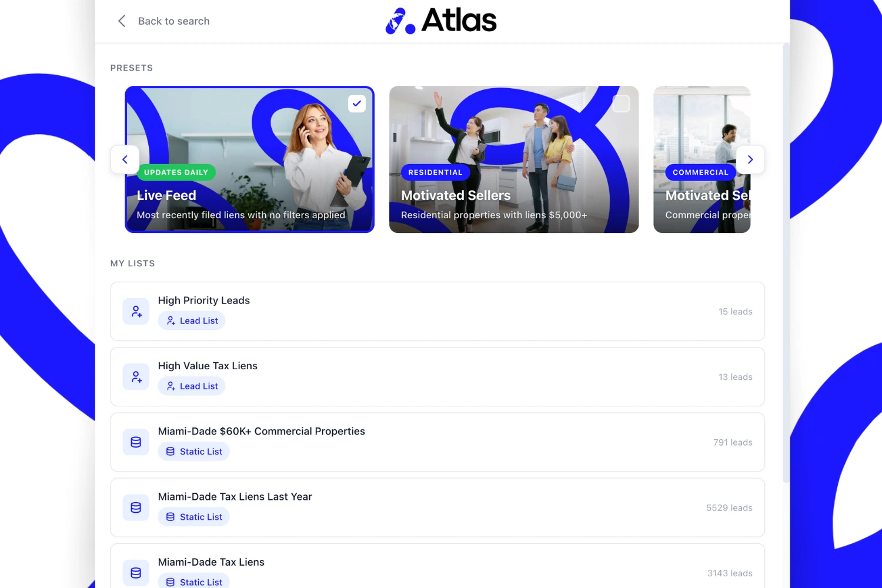882x588 pixels.
Task: Click the Atlas logo icon
Action: click(x=400, y=21)
